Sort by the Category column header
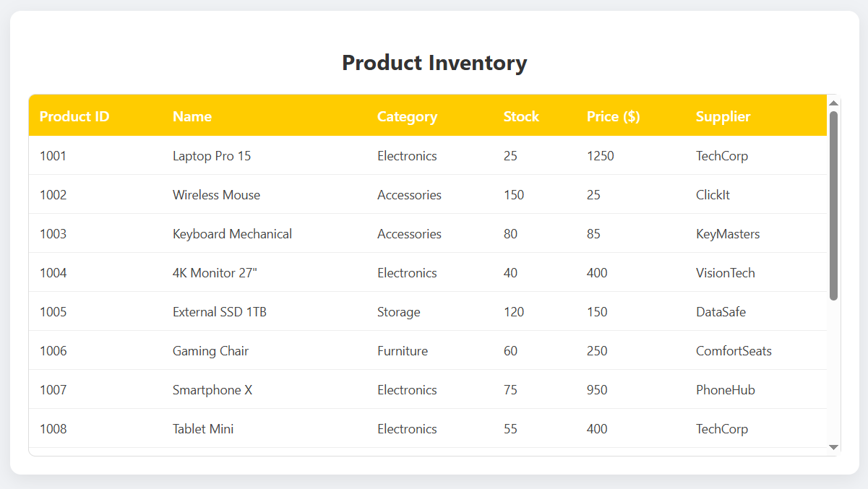The image size is (868, 489). tap(407, 116)
